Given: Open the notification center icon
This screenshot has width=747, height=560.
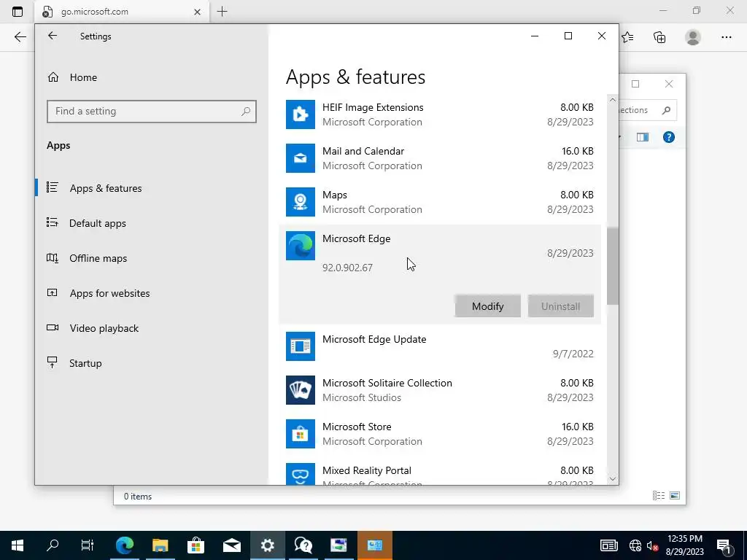Looking at the screenshot, I should pos(724,545).
